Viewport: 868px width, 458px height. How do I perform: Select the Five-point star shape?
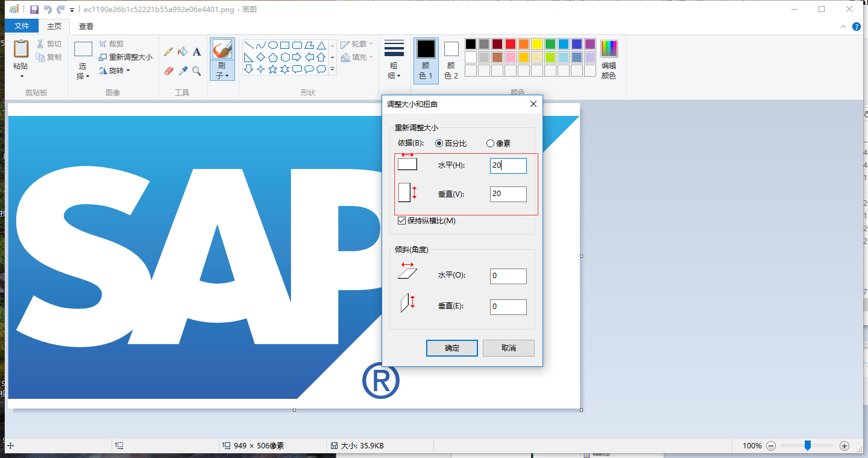tap(272, 69)
